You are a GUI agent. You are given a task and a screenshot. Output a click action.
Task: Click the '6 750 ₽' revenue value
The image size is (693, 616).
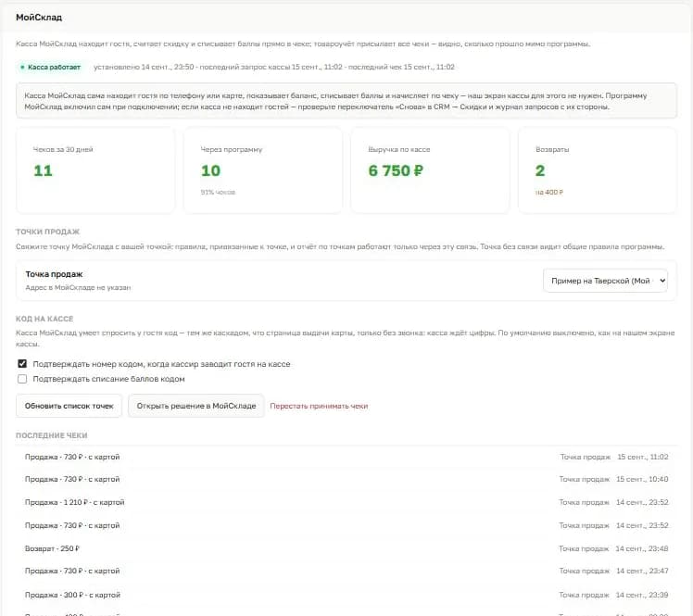396,170
